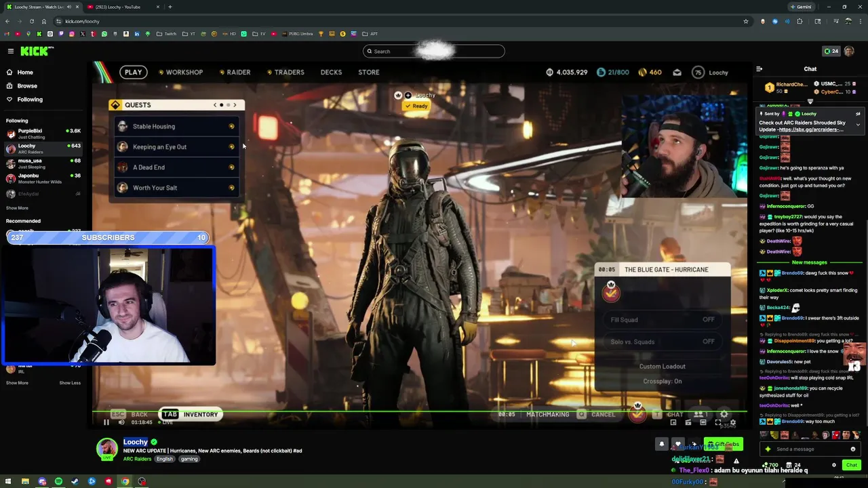Viewport: 868px width, 488px height.
Task: Open the site info icon in address bar
Action: coord(58,21)
